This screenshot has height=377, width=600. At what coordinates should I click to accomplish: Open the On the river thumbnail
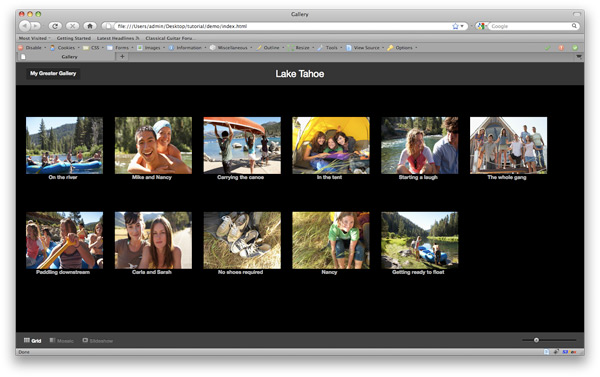click(64, 145)
